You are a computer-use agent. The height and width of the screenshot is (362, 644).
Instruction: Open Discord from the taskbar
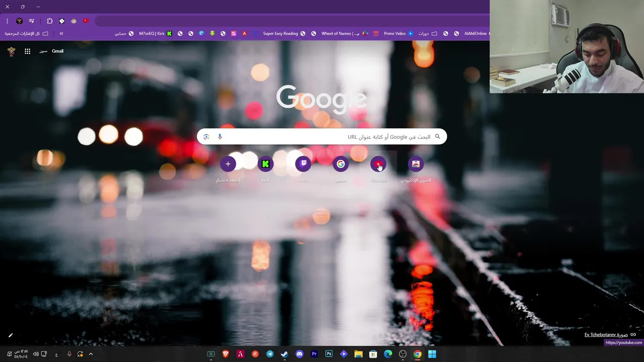point(299,354)
